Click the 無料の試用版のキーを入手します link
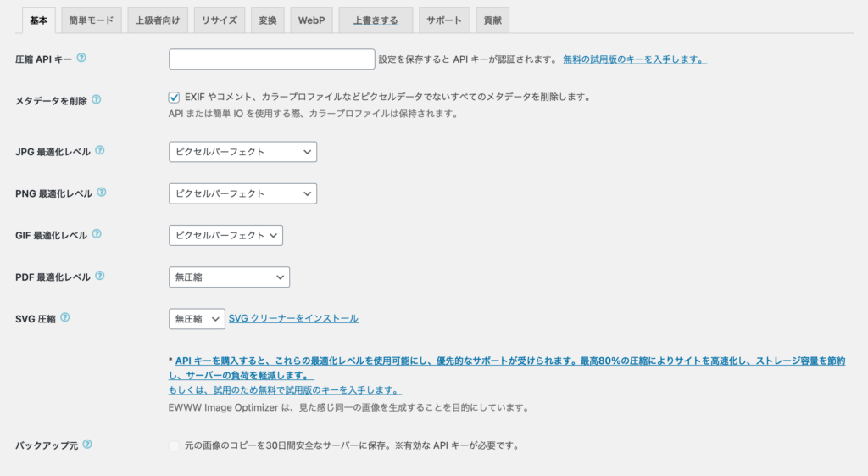The image size is (868, 476). [635, 59]
